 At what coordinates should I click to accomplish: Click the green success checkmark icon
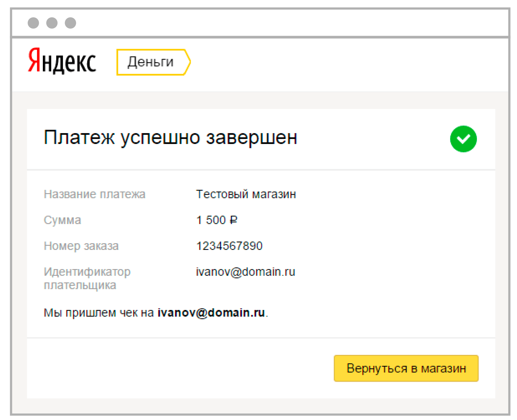click(463, 139)
